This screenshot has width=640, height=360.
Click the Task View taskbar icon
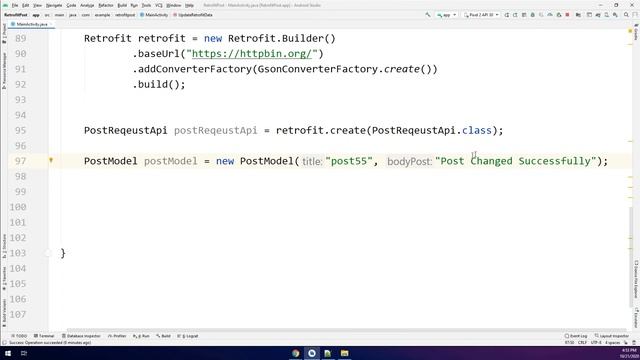click(24, 353)
